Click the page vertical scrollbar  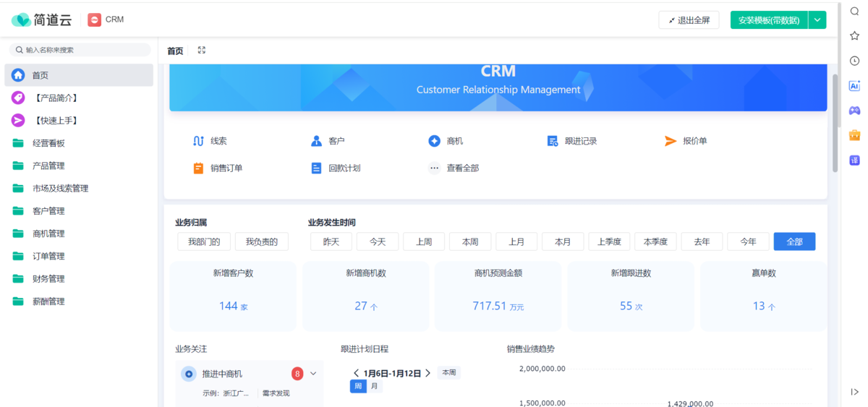pyautogui.click(x=835, y=123)
